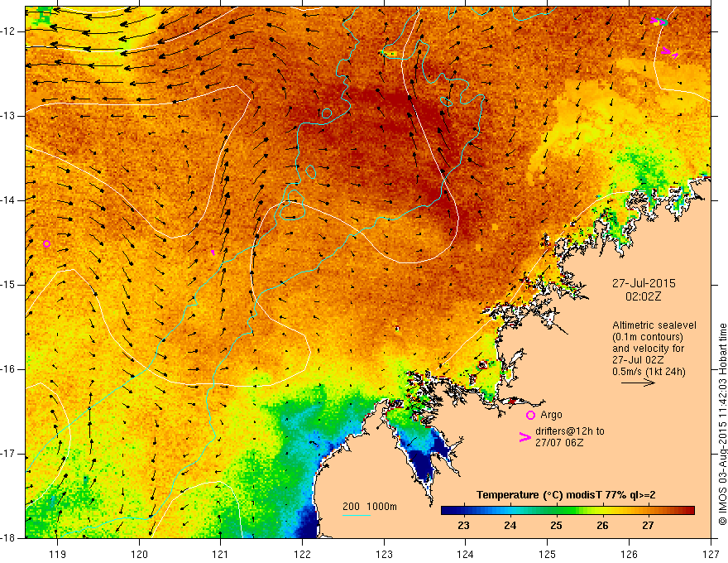Click the latitude axis label -13
The height and width of the screenshot is (563, 728).
8,116
